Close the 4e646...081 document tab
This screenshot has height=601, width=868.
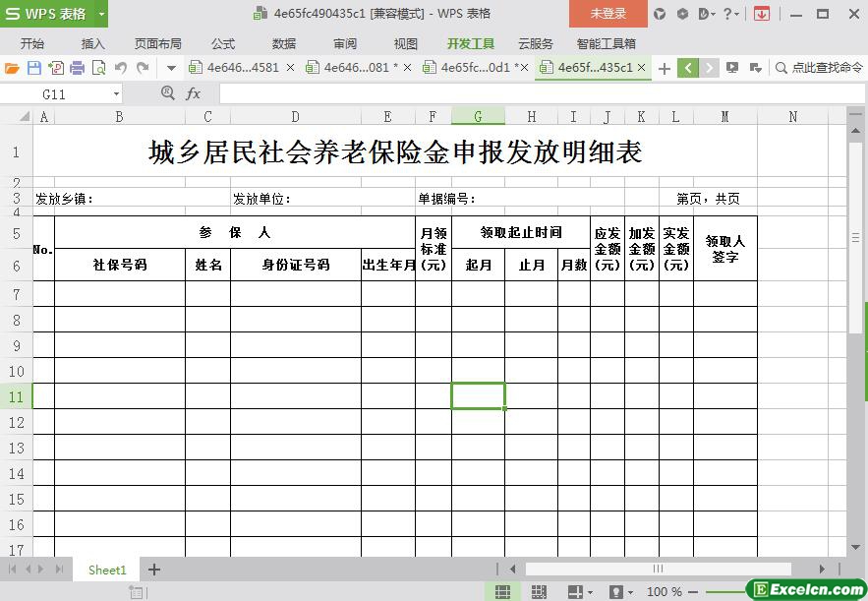click(407, 68)
